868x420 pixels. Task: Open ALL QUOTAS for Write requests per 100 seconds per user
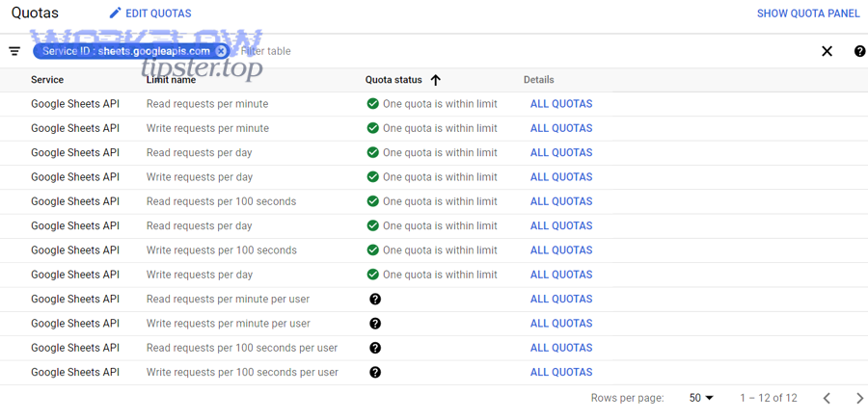click(561, 372)
